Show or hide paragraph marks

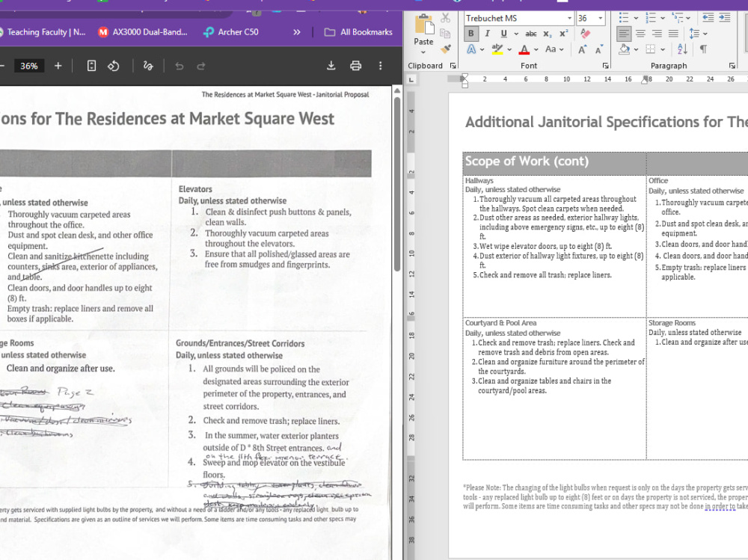[x=704, y=49]
